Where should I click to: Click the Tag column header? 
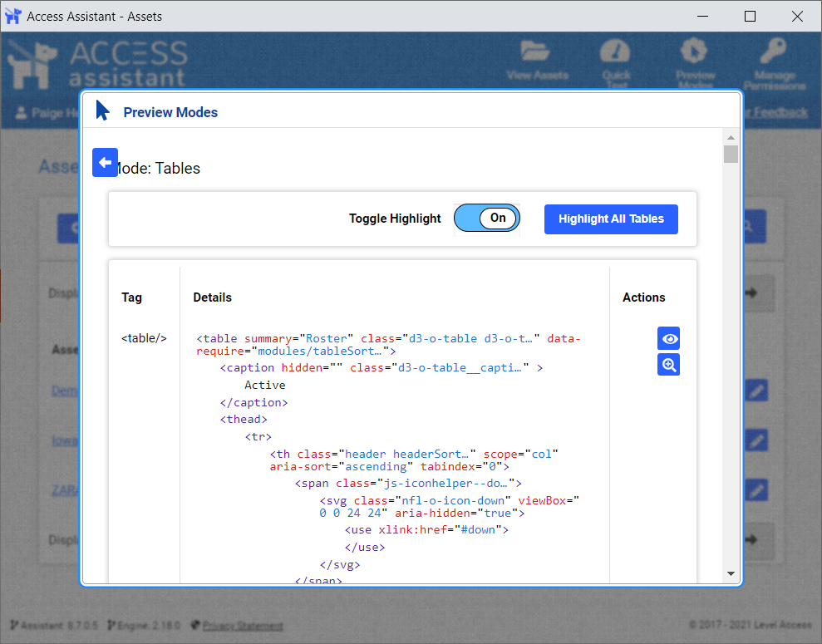[x=131, y=297]
